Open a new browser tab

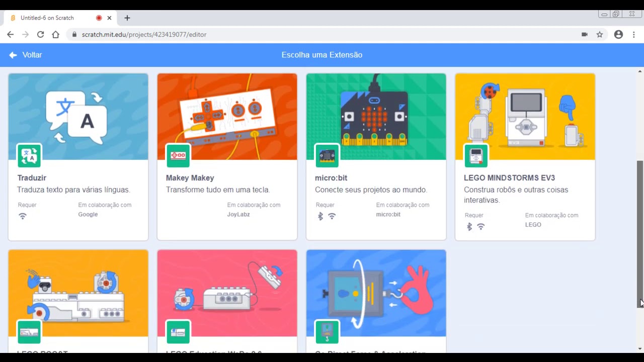(x=127, y=18)
